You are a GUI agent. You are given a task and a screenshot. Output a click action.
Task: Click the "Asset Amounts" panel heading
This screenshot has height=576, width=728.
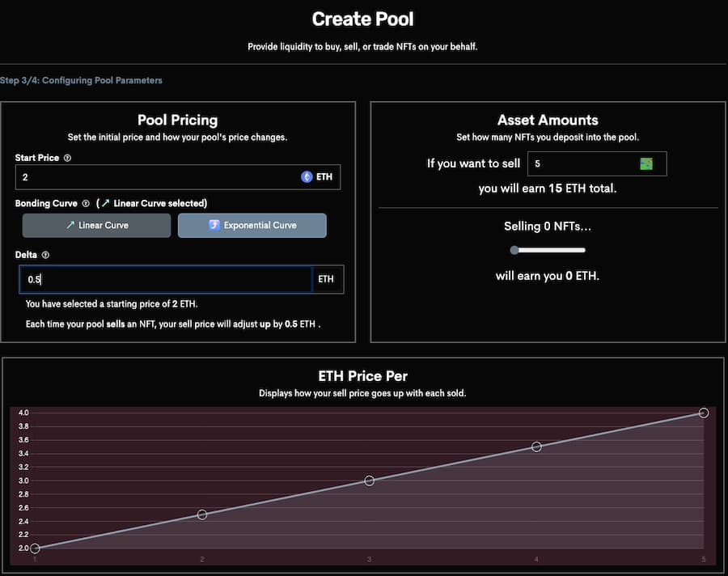coord(548,120)
